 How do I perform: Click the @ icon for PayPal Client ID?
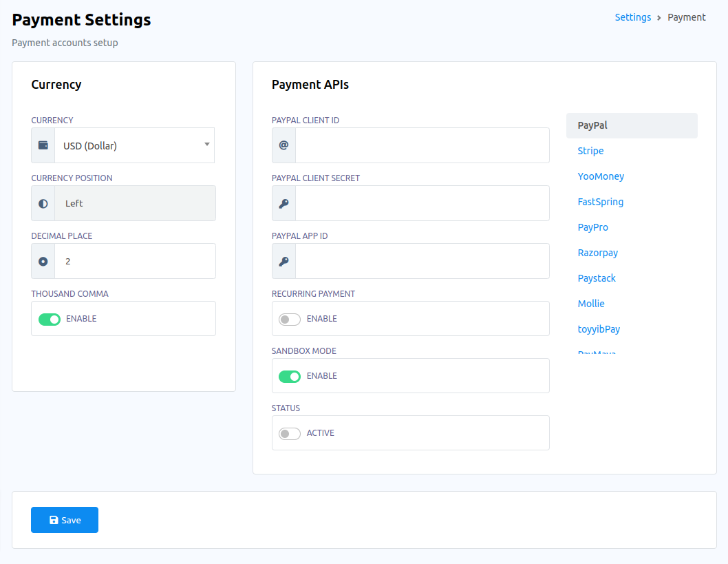click(x=283, y=145)
